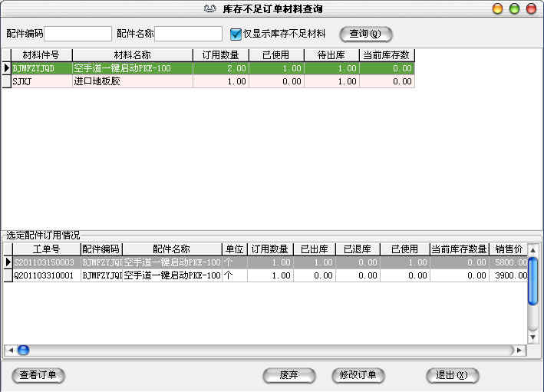
Task: Click lower table 订用数量 column header
Action: point(270,249)
